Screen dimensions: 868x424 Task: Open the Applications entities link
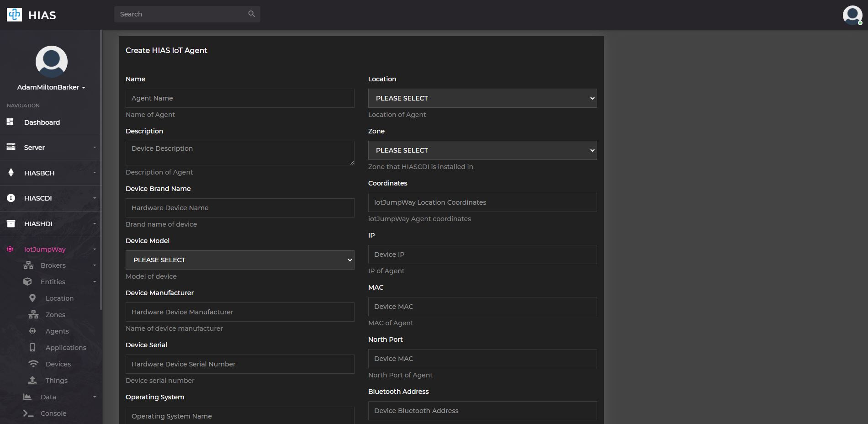[x=66, y=348]
